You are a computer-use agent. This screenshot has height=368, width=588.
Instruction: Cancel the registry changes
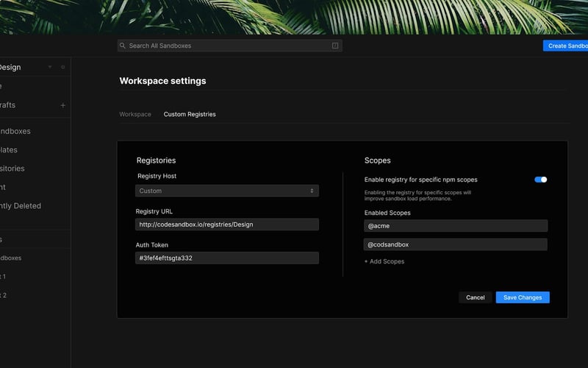[x=475, y=297]
